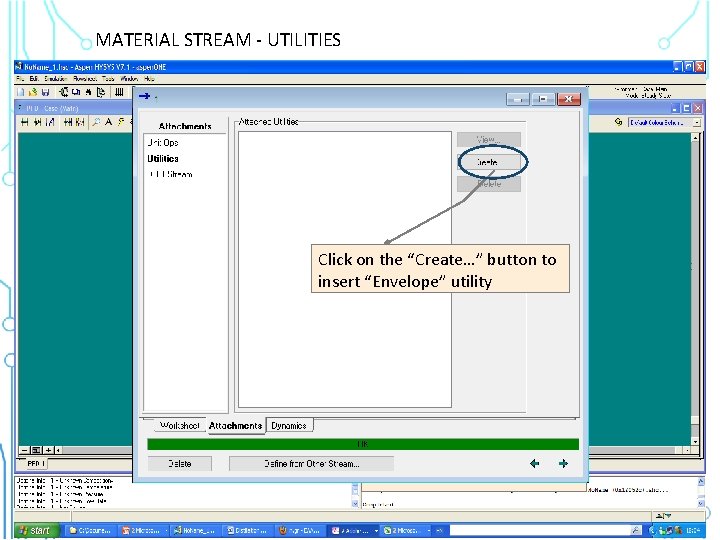Open the Distillation taskbar item
The image size is (720, 540).
point(248,530)
